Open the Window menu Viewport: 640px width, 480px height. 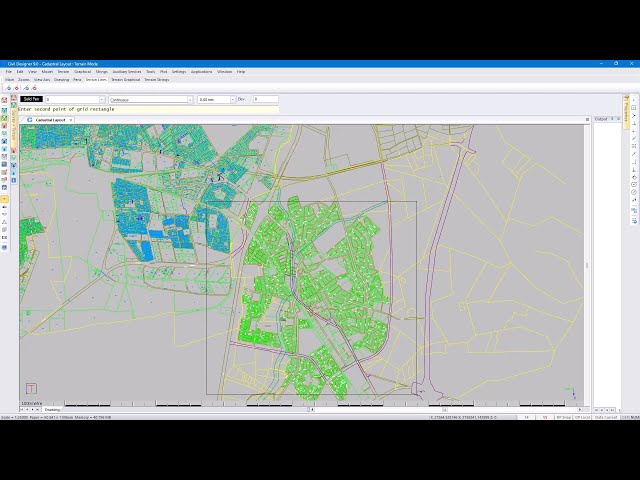[224, 71]
